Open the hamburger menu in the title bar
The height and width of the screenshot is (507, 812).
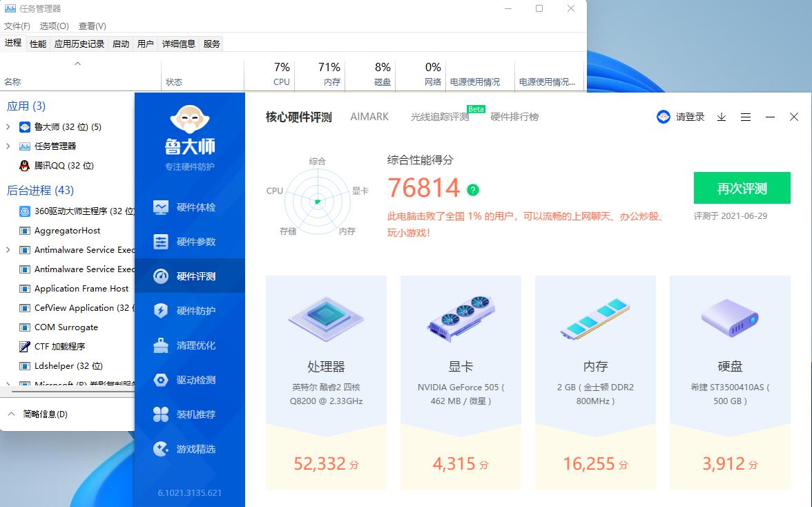[x=746, y=117]
